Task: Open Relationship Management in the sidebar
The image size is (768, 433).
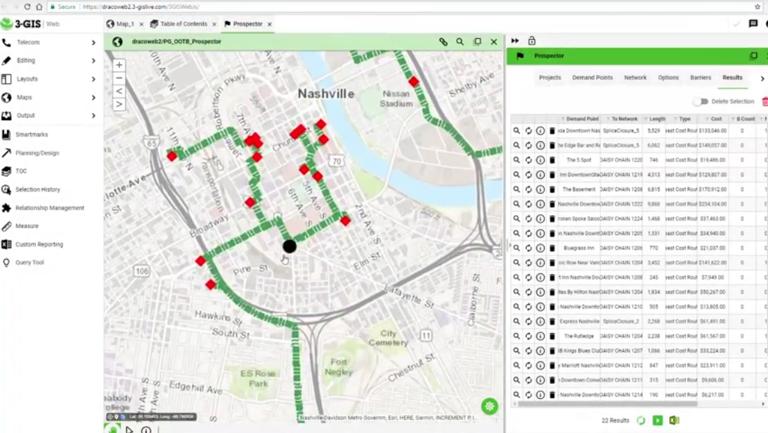Action: pos(49,208)
